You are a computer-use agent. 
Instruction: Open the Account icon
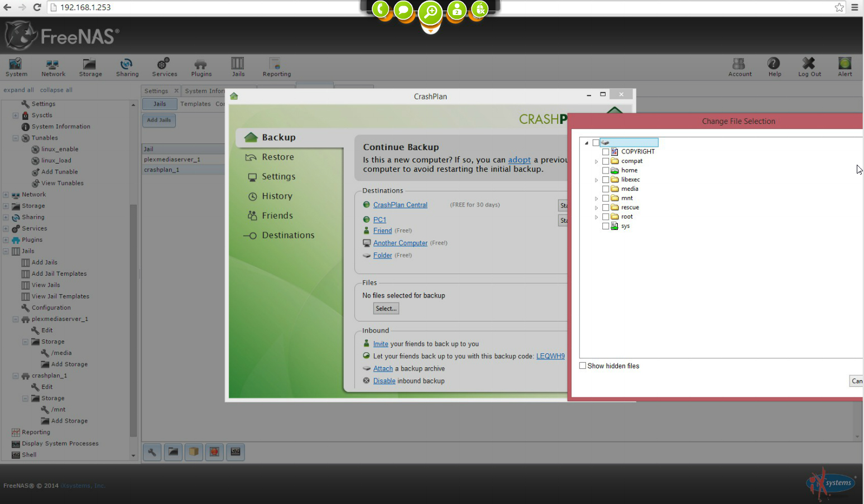click(740, 67)
